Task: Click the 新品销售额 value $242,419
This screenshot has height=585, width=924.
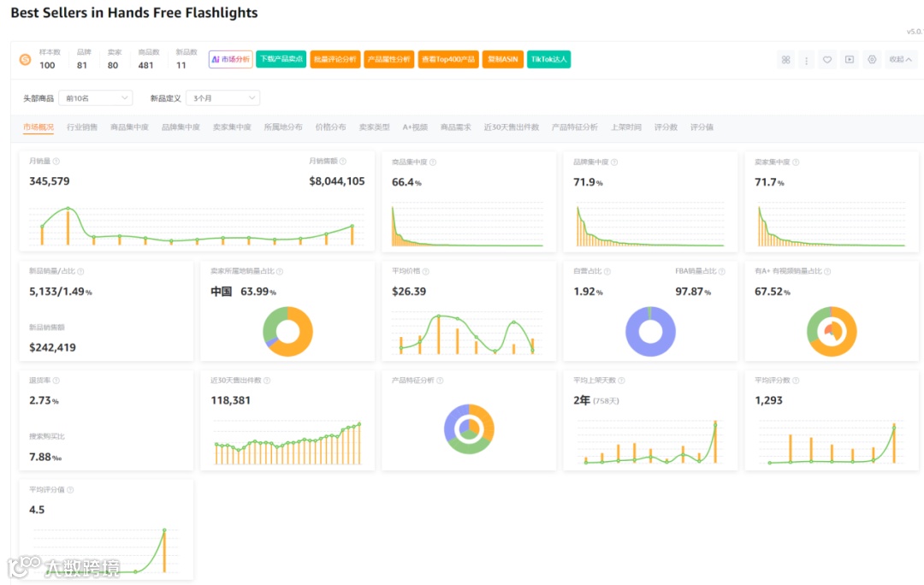Action: click(x=52, y=347)
